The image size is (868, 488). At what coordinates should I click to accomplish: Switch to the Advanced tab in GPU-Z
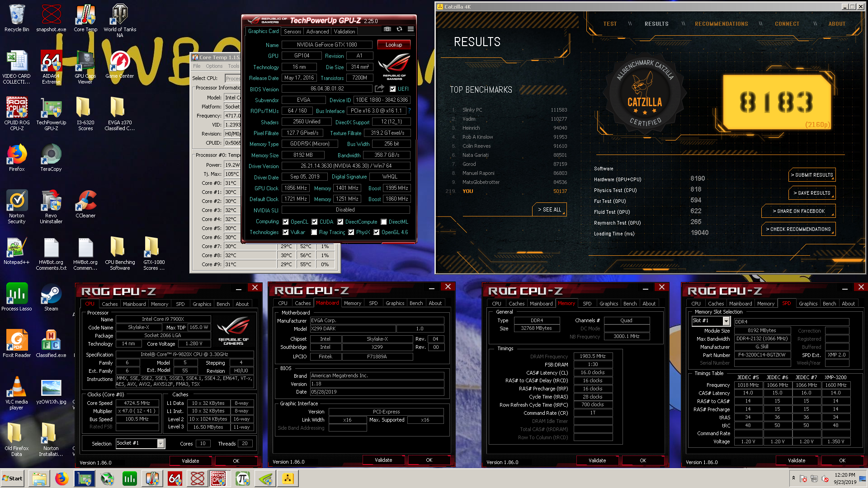pos(317,32)
